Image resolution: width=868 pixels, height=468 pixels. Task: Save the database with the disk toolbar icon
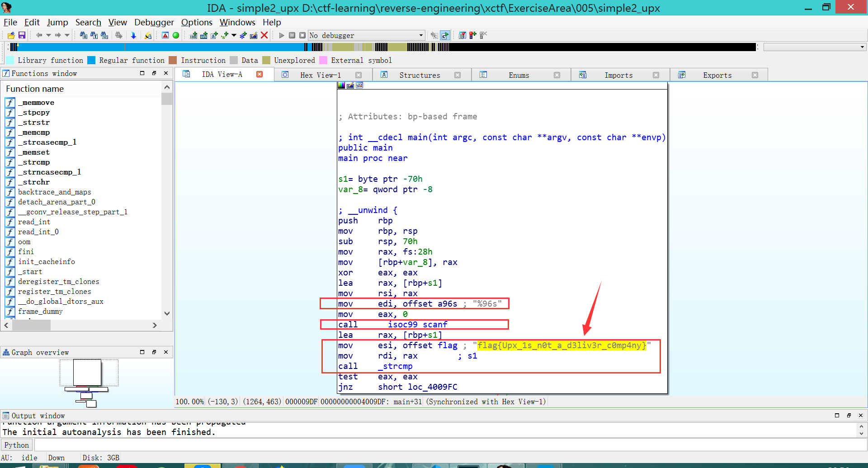point(22,35)
